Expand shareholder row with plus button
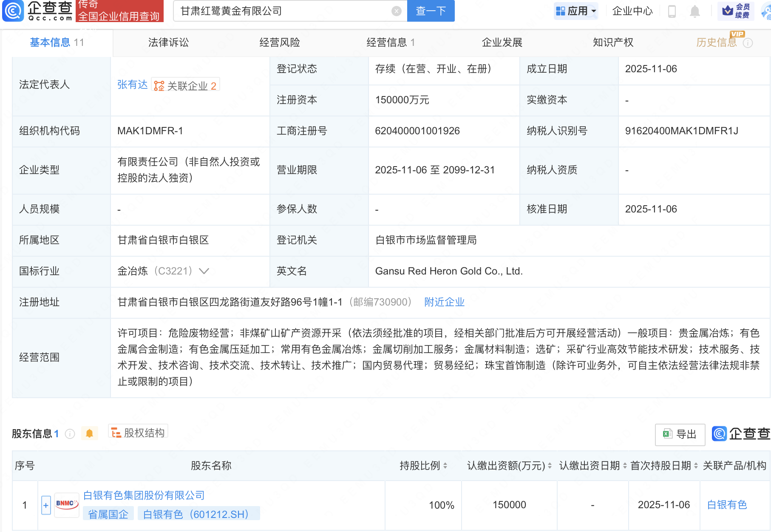Screen dimensions: 771x532 point(46,505)
